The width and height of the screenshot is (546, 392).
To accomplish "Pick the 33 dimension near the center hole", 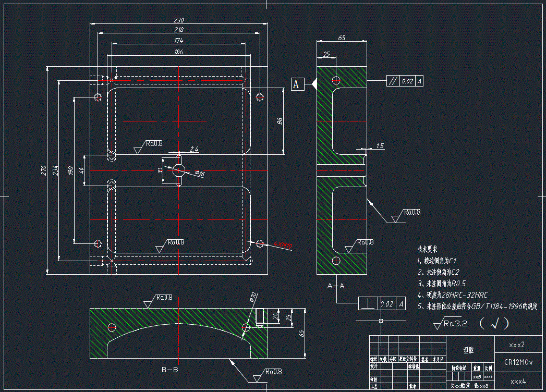I will tap(160, 170).
